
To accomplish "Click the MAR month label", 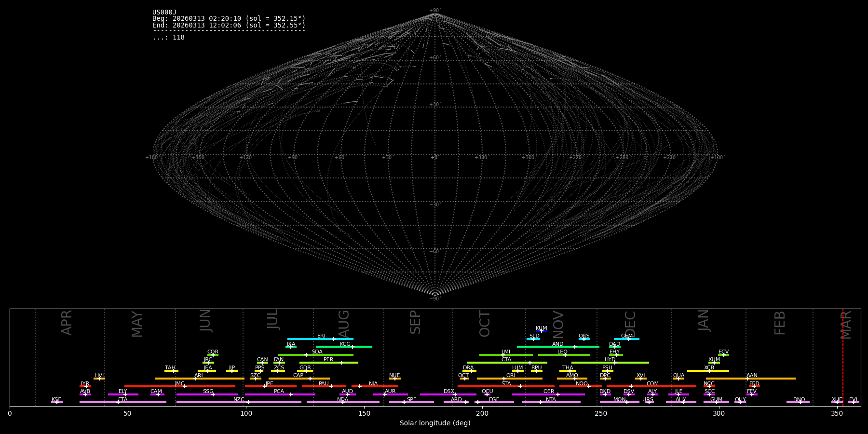I will tap(846, 325).
